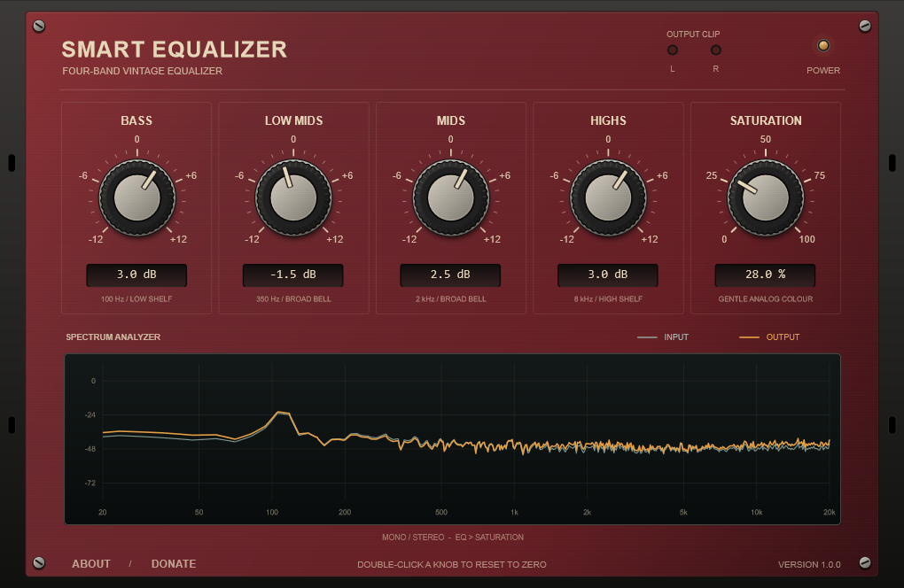
Task: Open the About link
Action: (x=91, y=564)
